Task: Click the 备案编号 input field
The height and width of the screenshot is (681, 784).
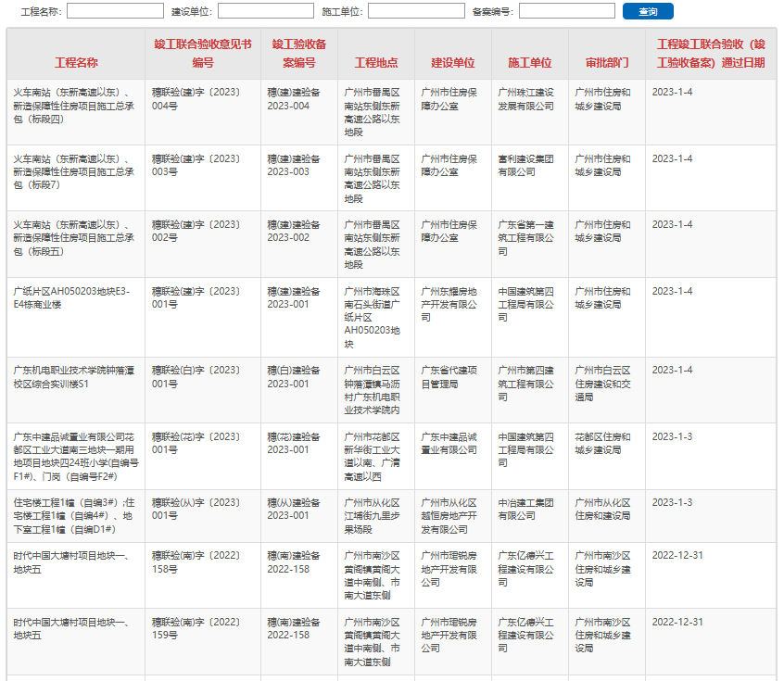Action: 568,11
